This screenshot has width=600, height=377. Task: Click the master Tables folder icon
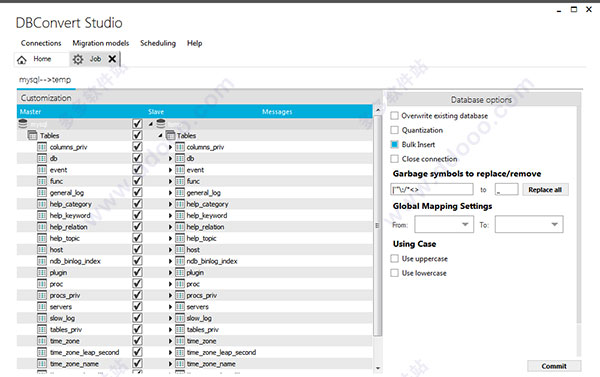tap(33, 135)
